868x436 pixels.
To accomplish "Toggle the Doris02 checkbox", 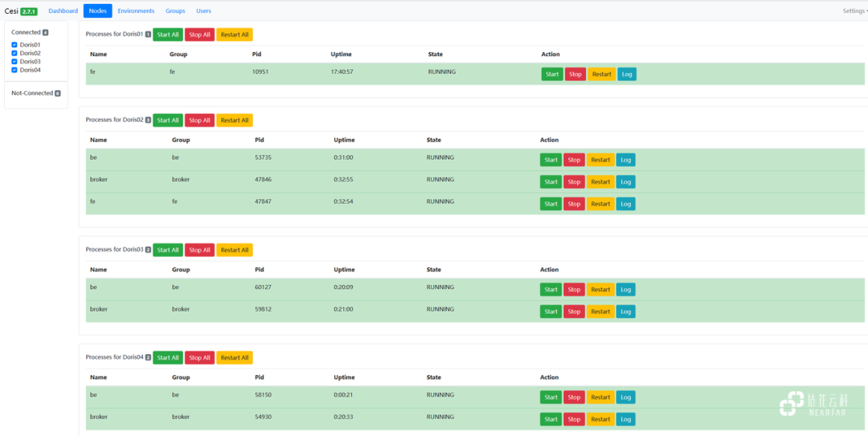I will 14,53.
